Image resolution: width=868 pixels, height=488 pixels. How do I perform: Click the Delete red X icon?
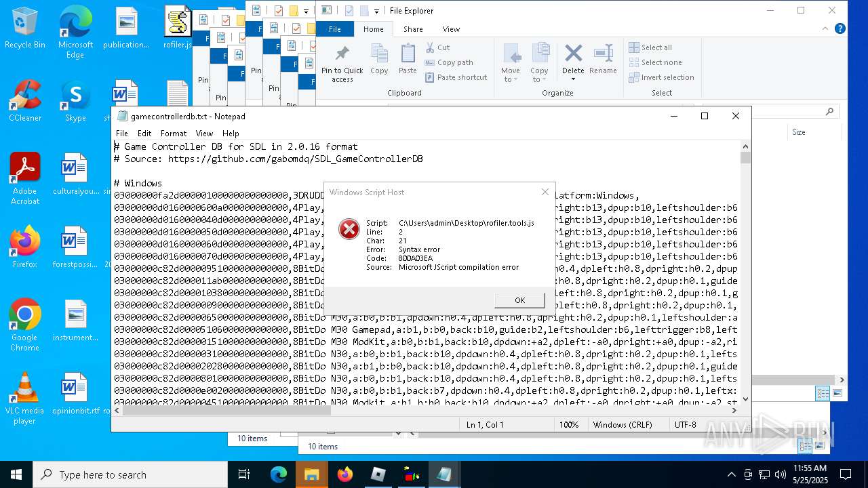pyautogui.click(x=573, y=54)
